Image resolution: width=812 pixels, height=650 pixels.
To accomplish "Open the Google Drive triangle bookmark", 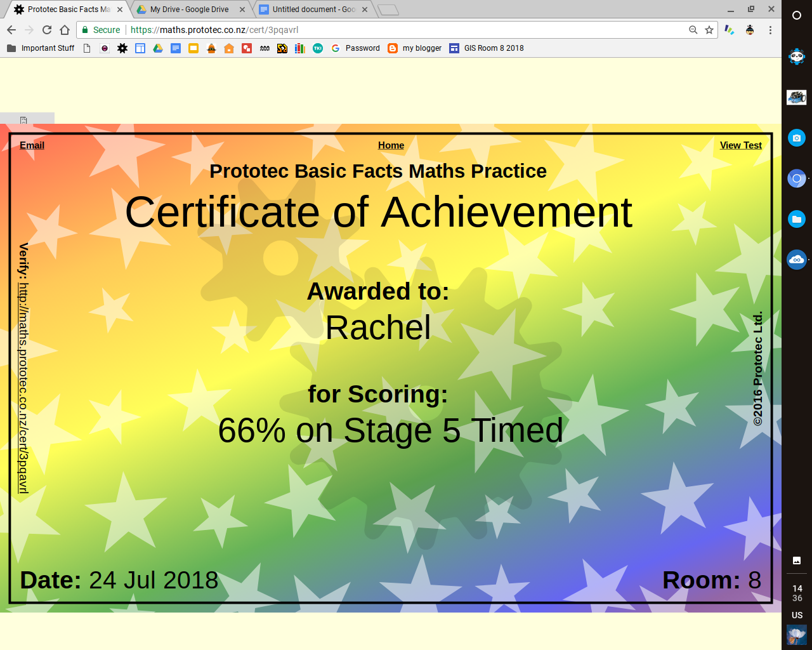I will (x=158, y=48).
